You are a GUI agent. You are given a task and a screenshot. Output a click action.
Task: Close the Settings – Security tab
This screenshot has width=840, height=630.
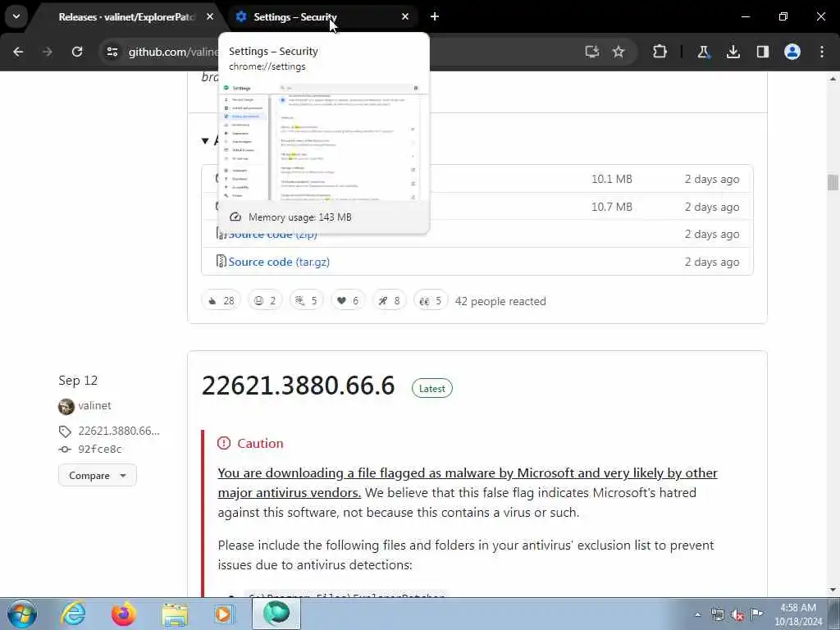[x=405, y=16]
